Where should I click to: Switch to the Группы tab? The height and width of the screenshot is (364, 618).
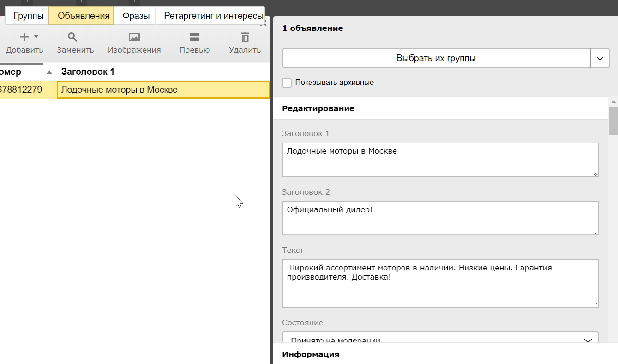click(x=29, y=16)
